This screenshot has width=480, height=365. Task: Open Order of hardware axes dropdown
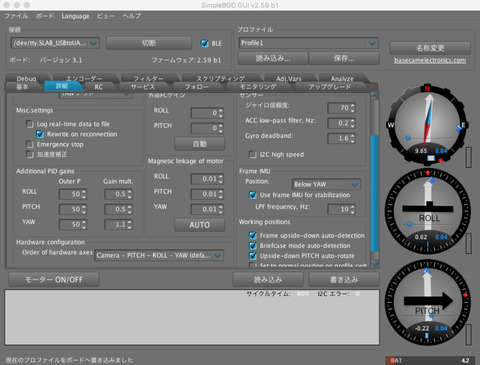[x=159, y=255]
